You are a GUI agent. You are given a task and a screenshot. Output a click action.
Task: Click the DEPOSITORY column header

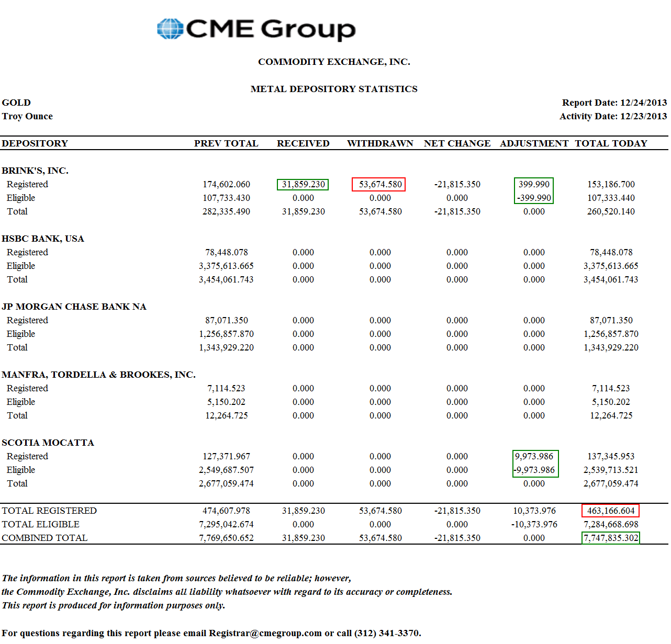pyautogui.click(x=35, y=143)
